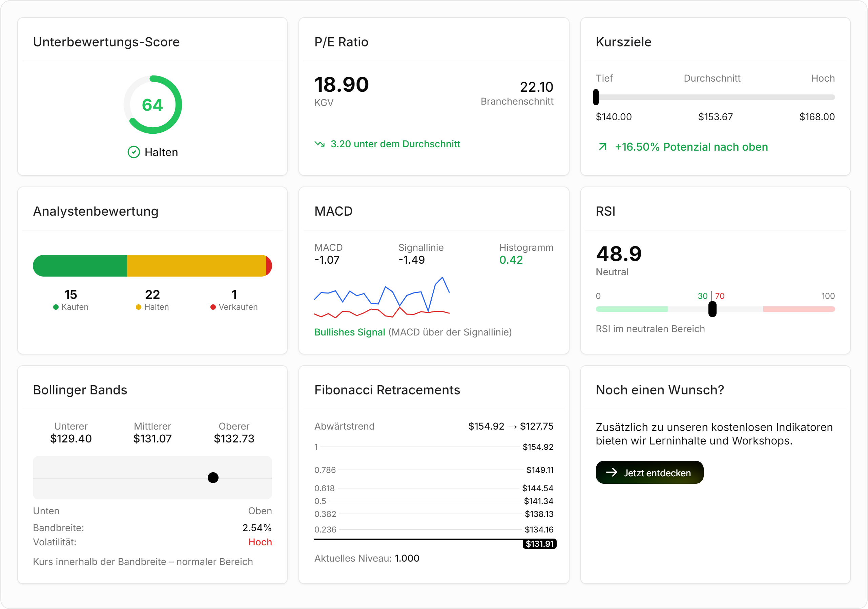
Task: Click the Volatilität value Hoch
Action: point(260,542)
